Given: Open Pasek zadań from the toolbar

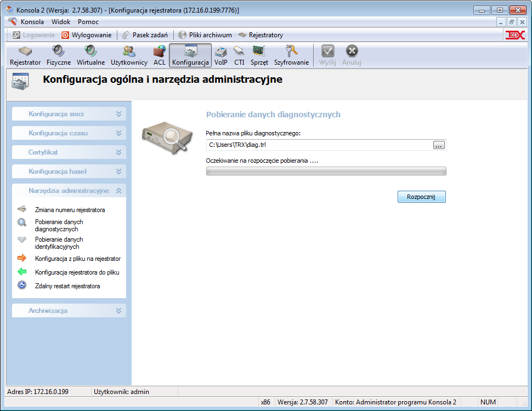Looking at the screenshot, I should (x=145, y=35).
